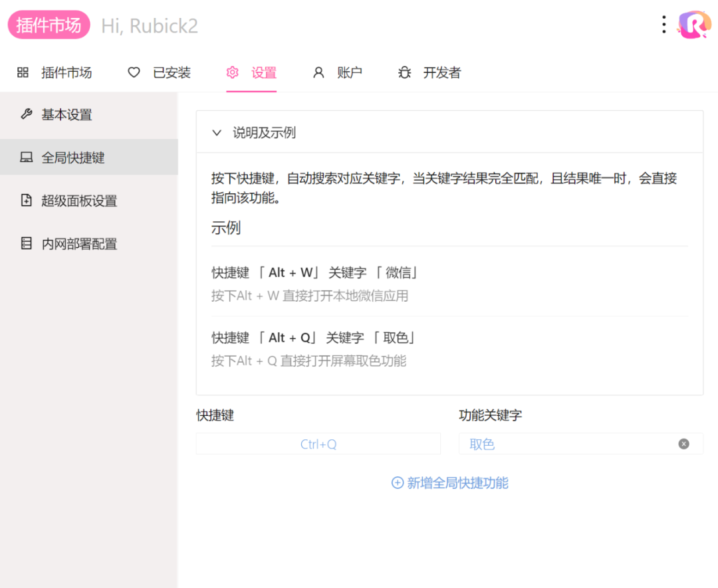
Task: Open the three-dot overflow menu
Action: pos(663,24)
